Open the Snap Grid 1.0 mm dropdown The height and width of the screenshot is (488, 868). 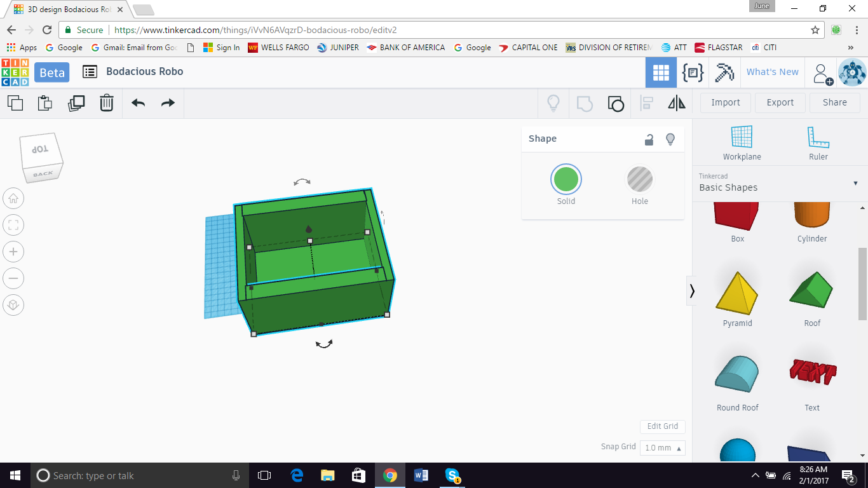663,448
